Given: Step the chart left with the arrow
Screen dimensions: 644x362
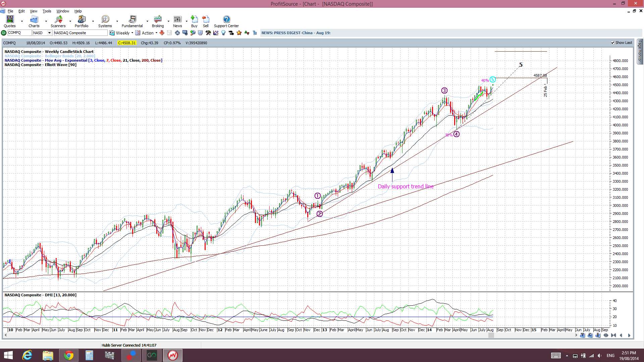Looking at the screenshot, I should click(621, 335).
